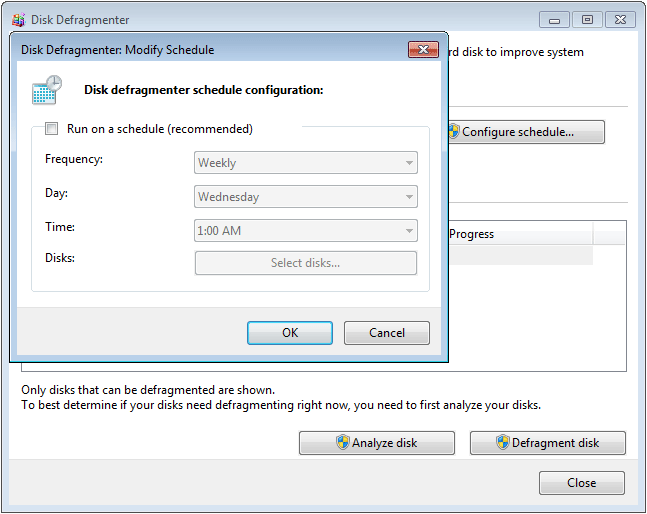
Task: Click Close in the Disk Defragmenter window
Action: [x=581, y=483]
